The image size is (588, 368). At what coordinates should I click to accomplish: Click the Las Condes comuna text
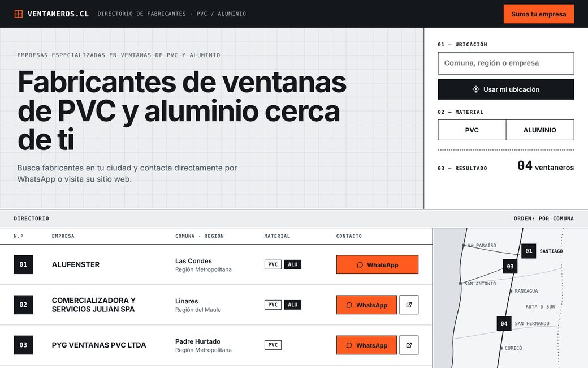point(193,261)
